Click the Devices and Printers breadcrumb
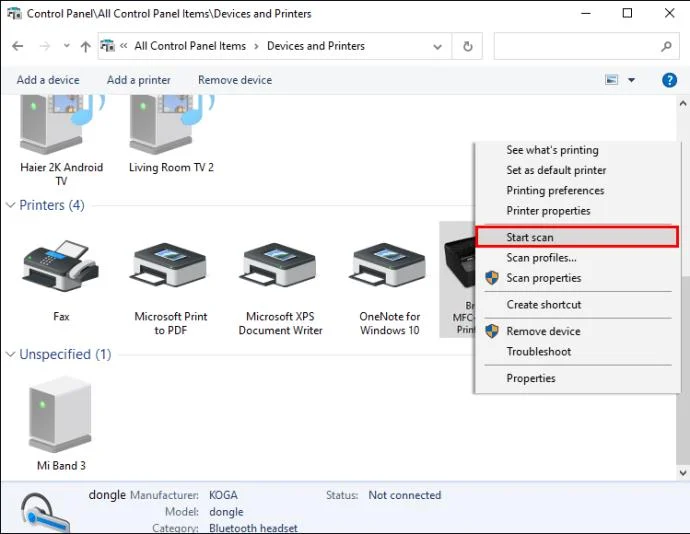Screen dimensions: 690x534 [x=316, y=46]
